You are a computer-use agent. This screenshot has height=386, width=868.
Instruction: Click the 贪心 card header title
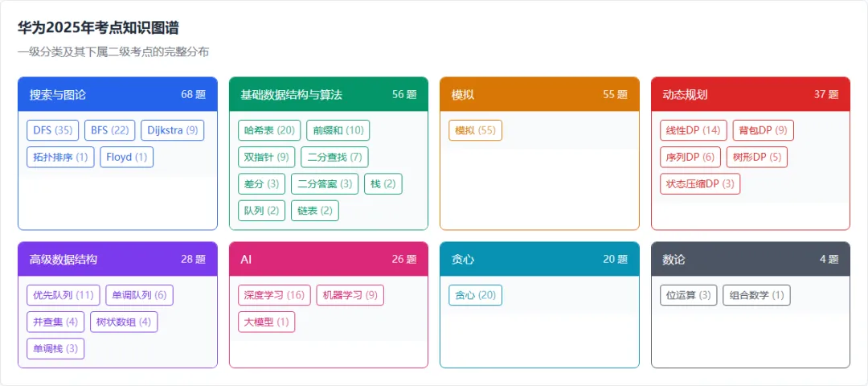463,260
